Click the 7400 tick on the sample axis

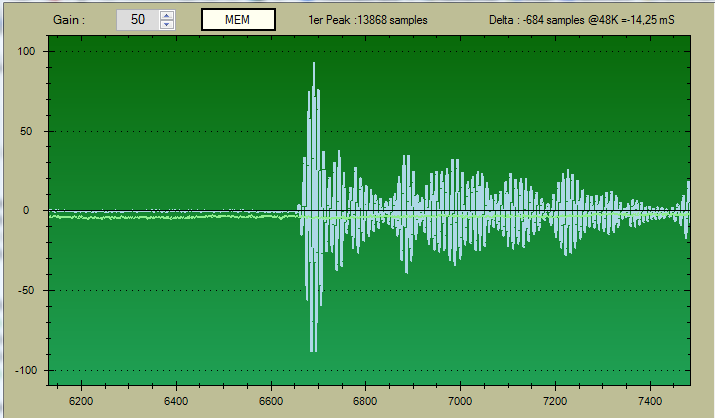[650, 402]
